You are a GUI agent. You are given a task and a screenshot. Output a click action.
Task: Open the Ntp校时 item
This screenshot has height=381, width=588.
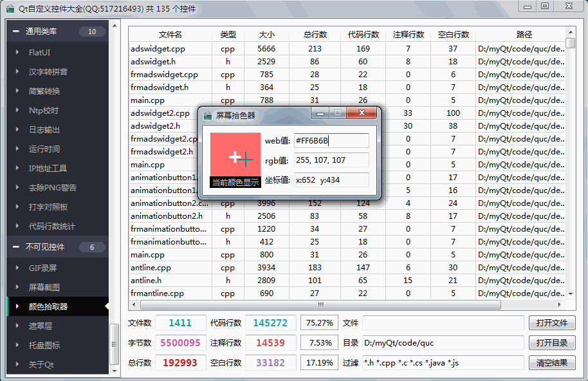click(44, 111)
